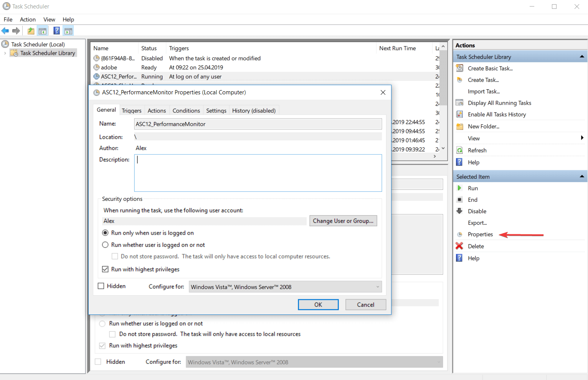This screenshot has width=588, height=380.
Task: Delete the selected task
Action: pos(476,246)
